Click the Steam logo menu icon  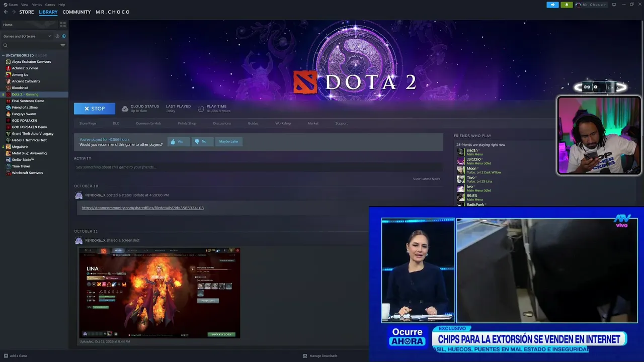tap(5, 5)
